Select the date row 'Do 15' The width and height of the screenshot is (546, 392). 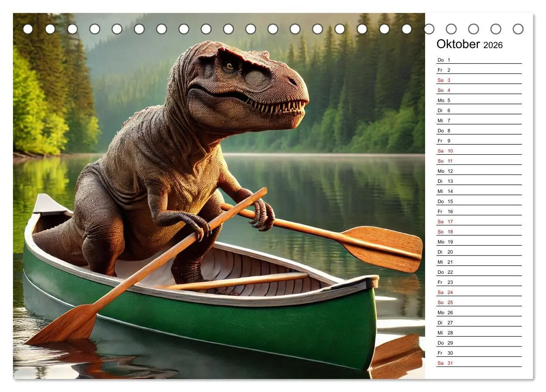[x=479, y=201]
